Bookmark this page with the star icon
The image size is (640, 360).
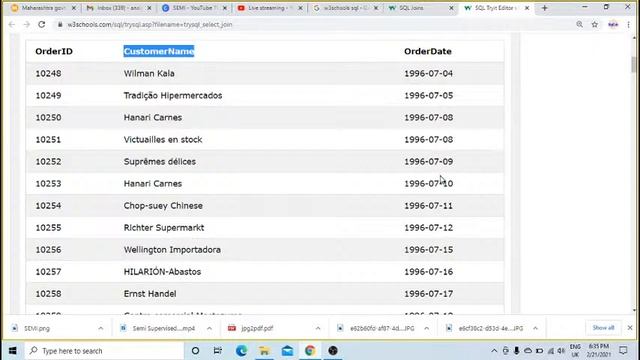tap(595, 24)
